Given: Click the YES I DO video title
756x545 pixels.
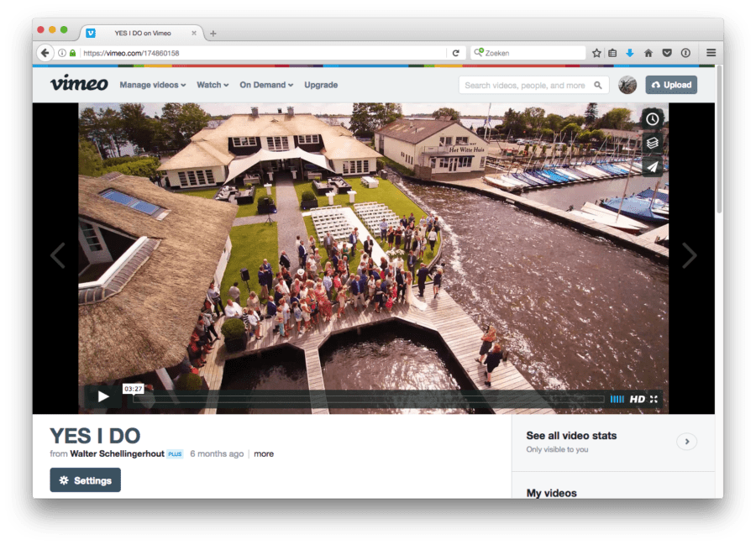Looking at the screenshot, I should click(95, 436).
